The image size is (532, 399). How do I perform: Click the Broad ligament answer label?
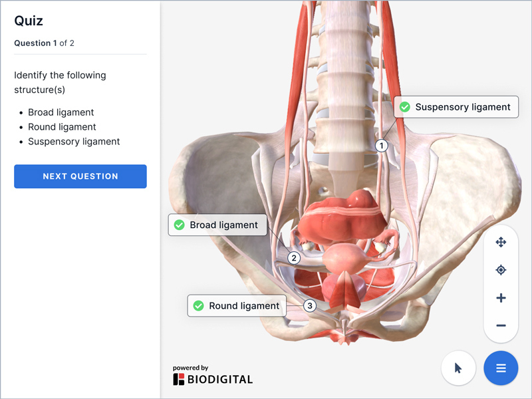(x=223, y=225)
